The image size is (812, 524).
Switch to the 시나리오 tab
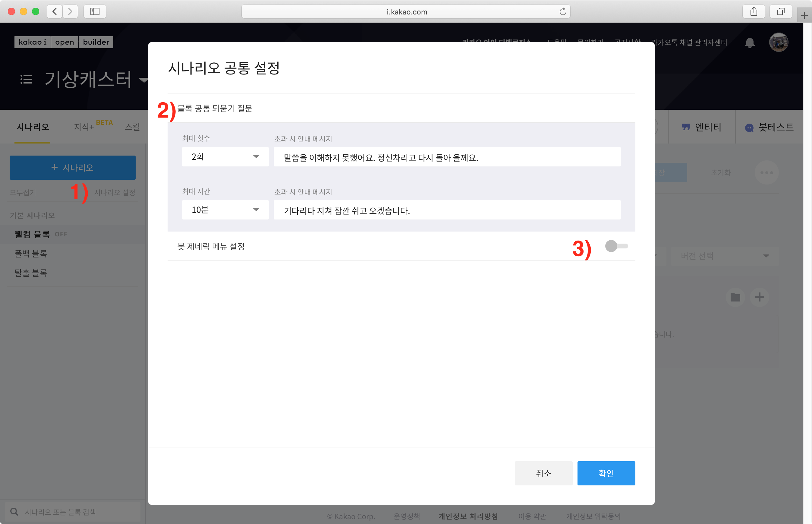click(x=33, y=127)
